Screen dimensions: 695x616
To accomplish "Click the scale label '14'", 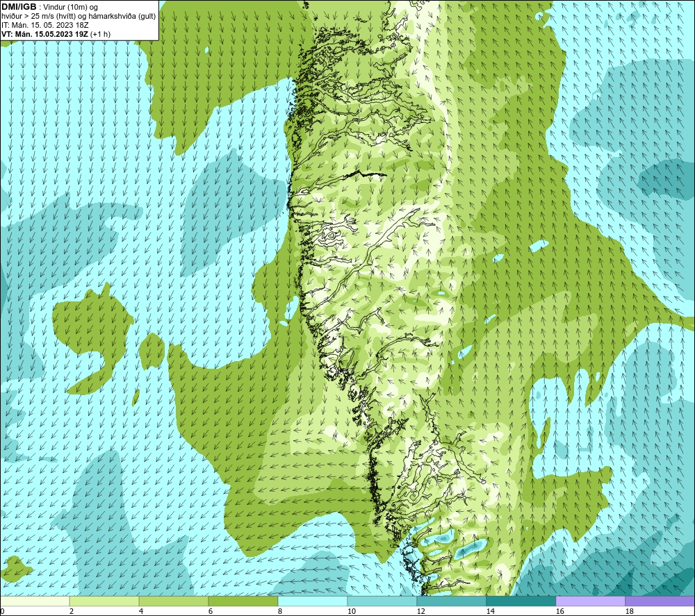I will 490,612.
